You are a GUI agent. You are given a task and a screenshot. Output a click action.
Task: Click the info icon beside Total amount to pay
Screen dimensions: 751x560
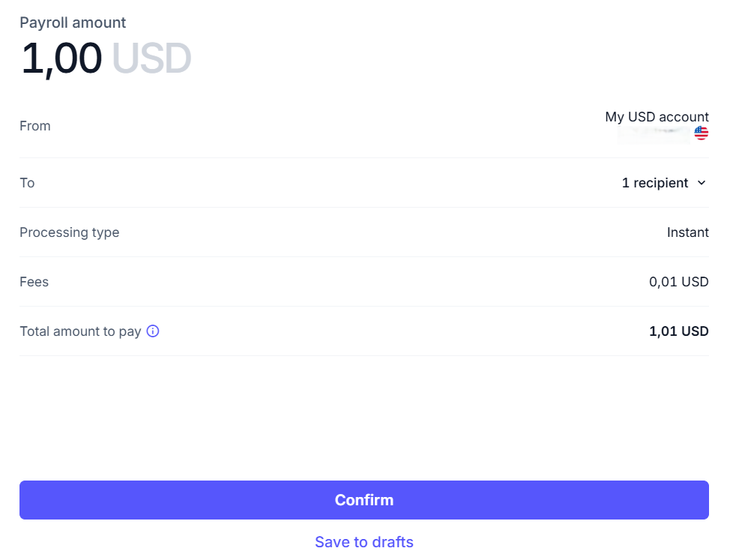[153, 331]
